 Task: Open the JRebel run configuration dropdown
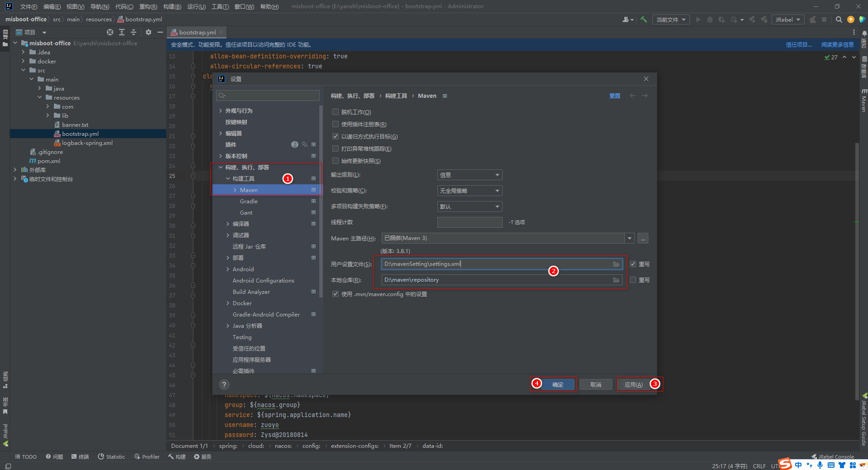tap(788, 19)
